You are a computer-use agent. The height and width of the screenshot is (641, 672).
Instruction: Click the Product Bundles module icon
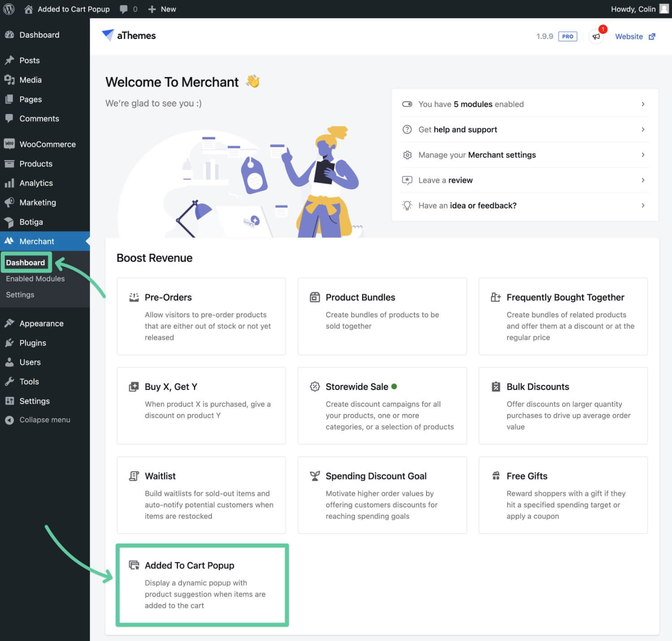(x=315, y=297)
